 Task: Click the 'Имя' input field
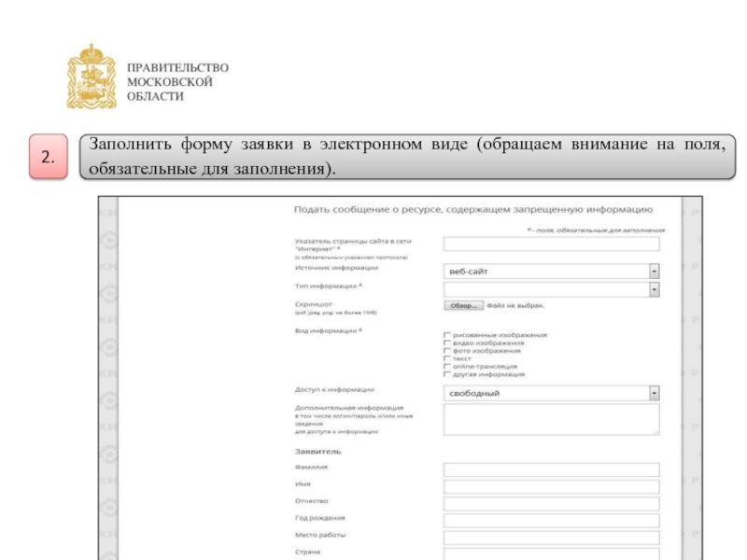click(x=551, y=486)
